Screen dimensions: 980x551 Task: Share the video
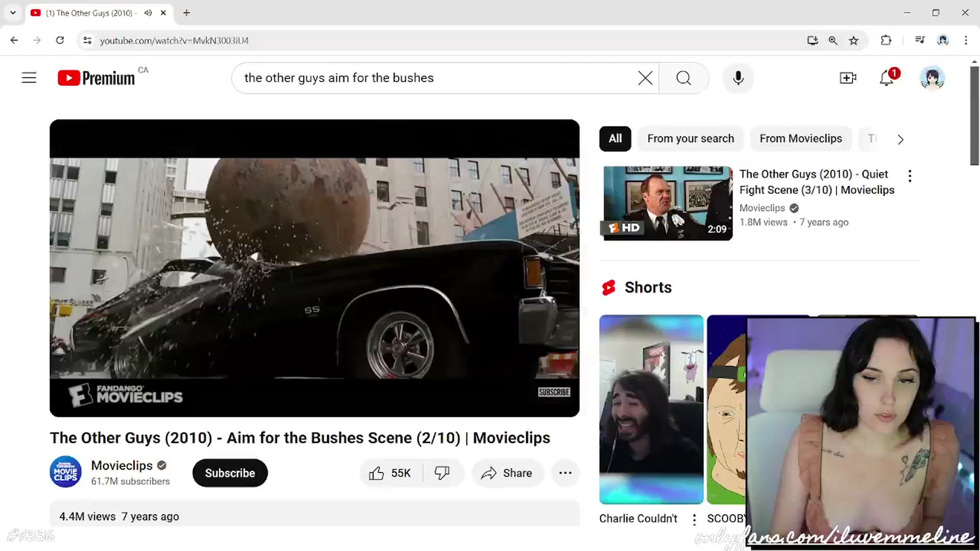[x=507, y=473]
